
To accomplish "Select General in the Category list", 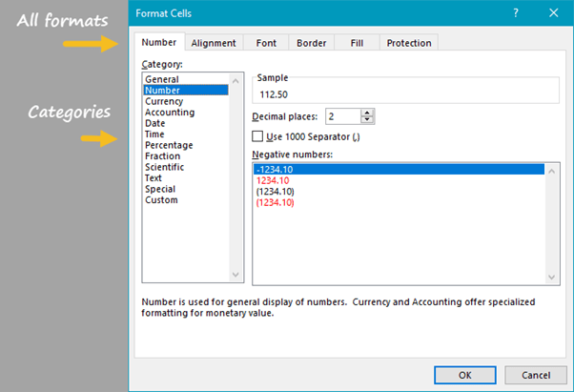I will 186,79.
